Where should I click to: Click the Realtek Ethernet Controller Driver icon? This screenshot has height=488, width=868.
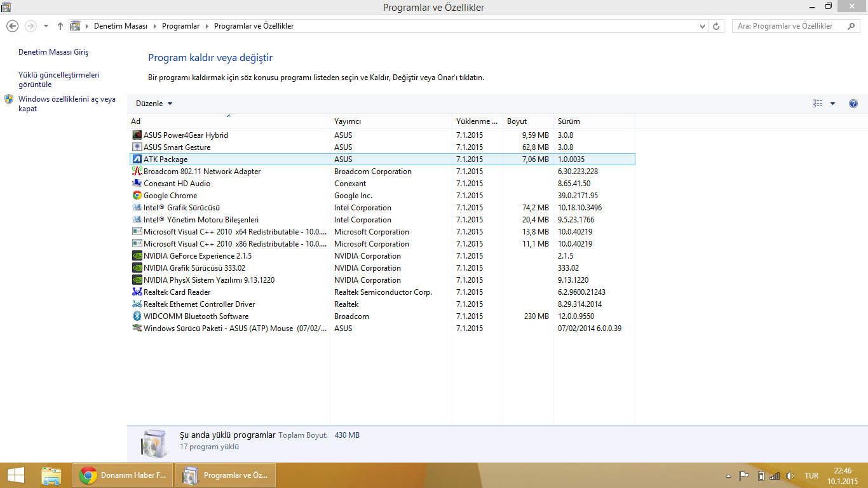point(137,304)
